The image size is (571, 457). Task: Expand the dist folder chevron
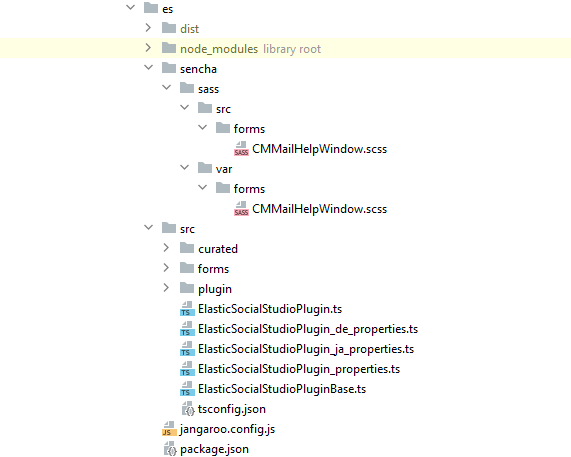pos(148,27)
